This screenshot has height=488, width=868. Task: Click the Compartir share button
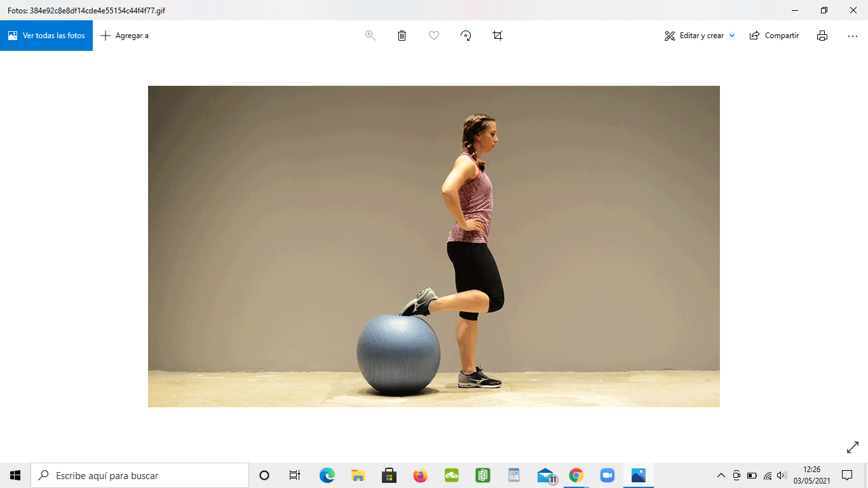point(774,36)
